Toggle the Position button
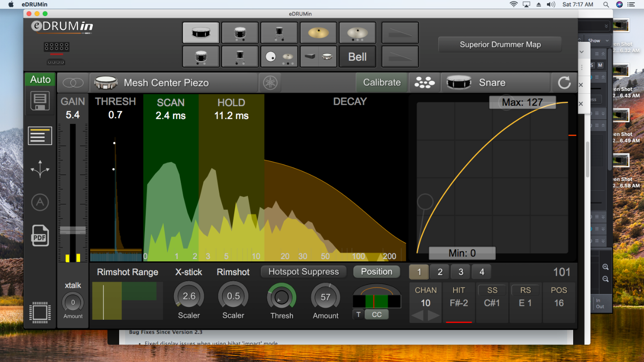 click(377, 271)
